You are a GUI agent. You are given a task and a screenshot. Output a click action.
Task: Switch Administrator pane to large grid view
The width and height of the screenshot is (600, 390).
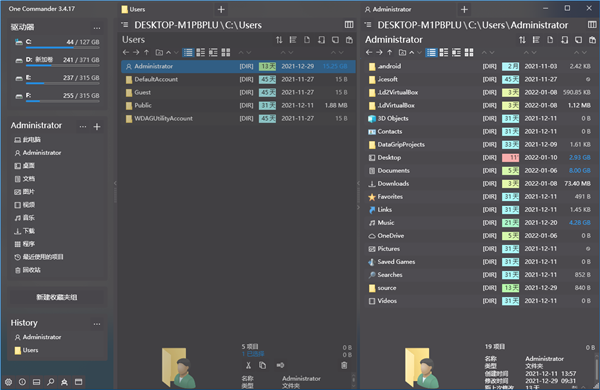pos(469,52)
